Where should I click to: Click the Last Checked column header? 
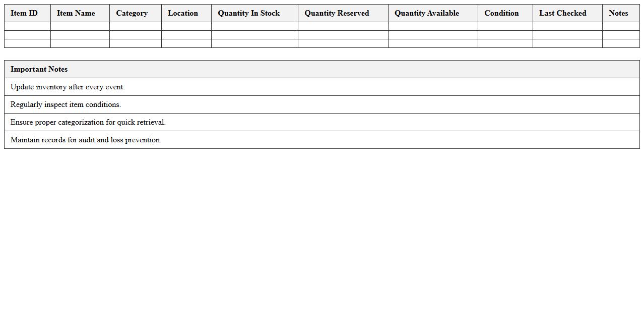(563, 13)
